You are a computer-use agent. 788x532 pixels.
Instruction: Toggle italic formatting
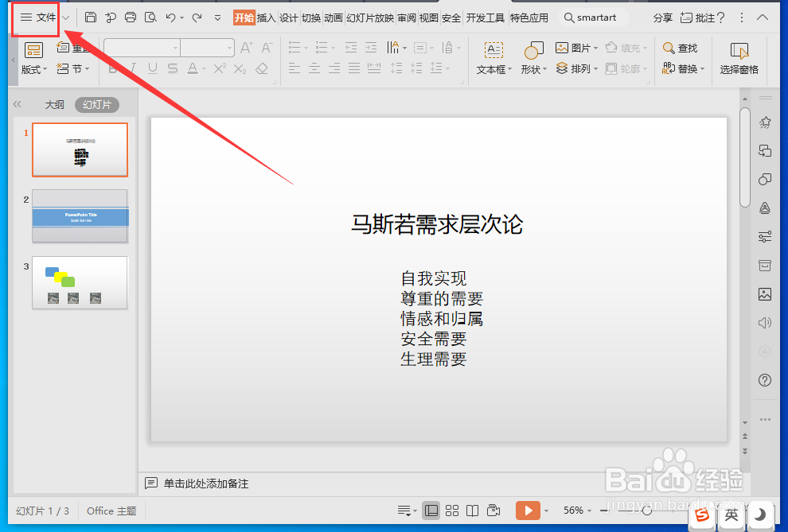coord(134,68)
